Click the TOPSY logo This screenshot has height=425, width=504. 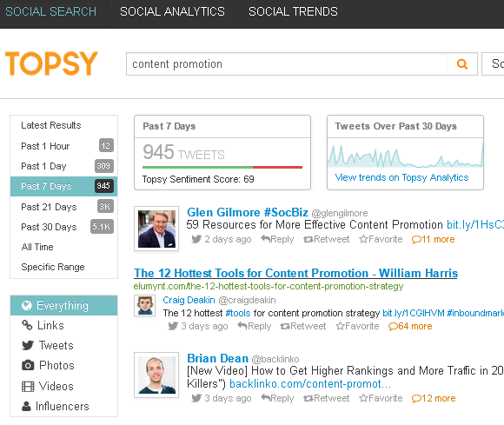[51, 63]
